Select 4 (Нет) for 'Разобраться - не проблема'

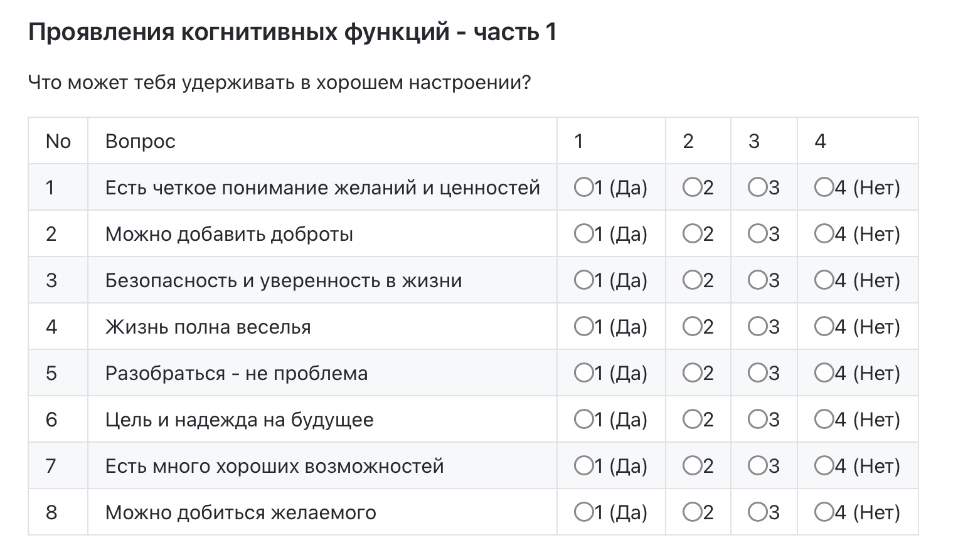(824, 373)
